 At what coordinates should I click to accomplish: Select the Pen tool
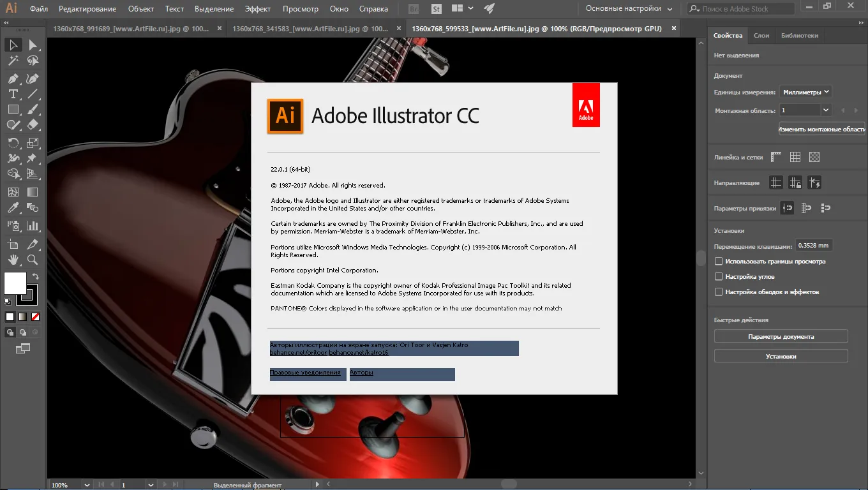[13, 78]
